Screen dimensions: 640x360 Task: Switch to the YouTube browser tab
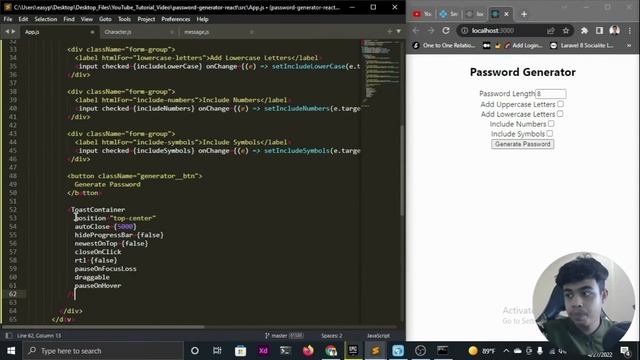point(422,14)
